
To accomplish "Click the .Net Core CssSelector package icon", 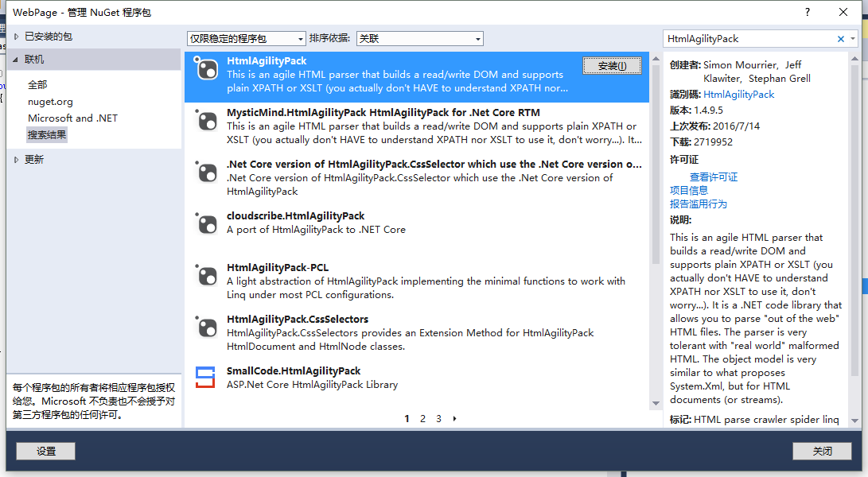I will pos(207,172).
